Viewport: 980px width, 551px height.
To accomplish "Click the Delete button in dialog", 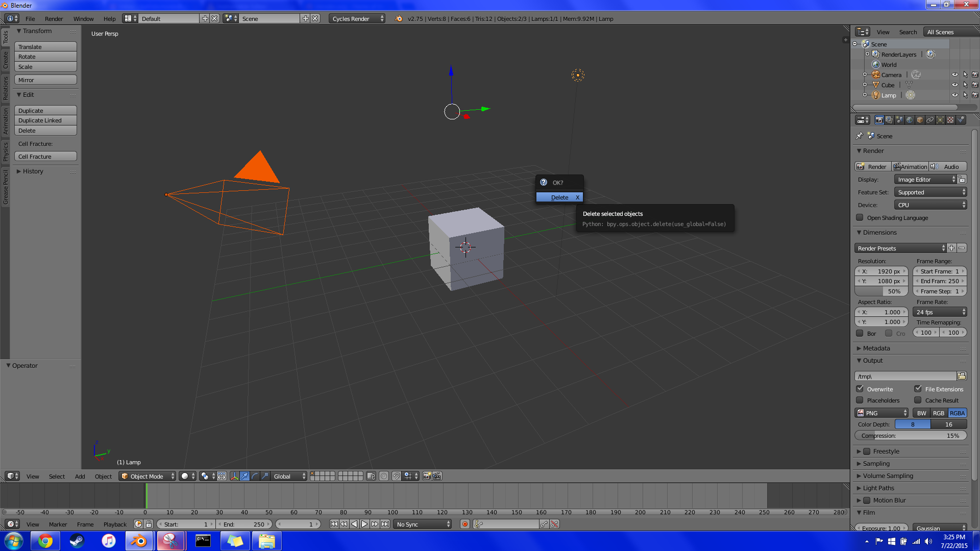I will click(x=560, y=197).
